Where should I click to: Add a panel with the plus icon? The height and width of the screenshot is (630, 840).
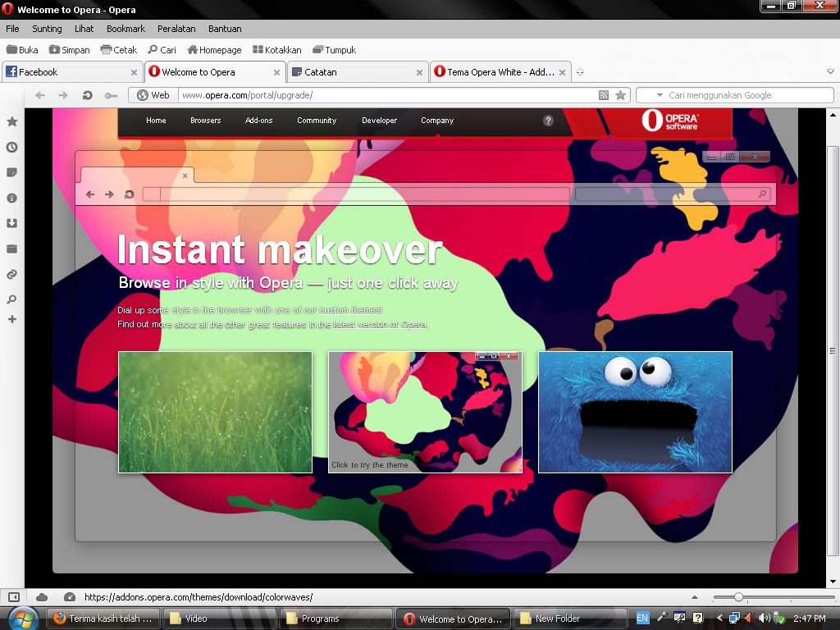(x=11, y=319)
